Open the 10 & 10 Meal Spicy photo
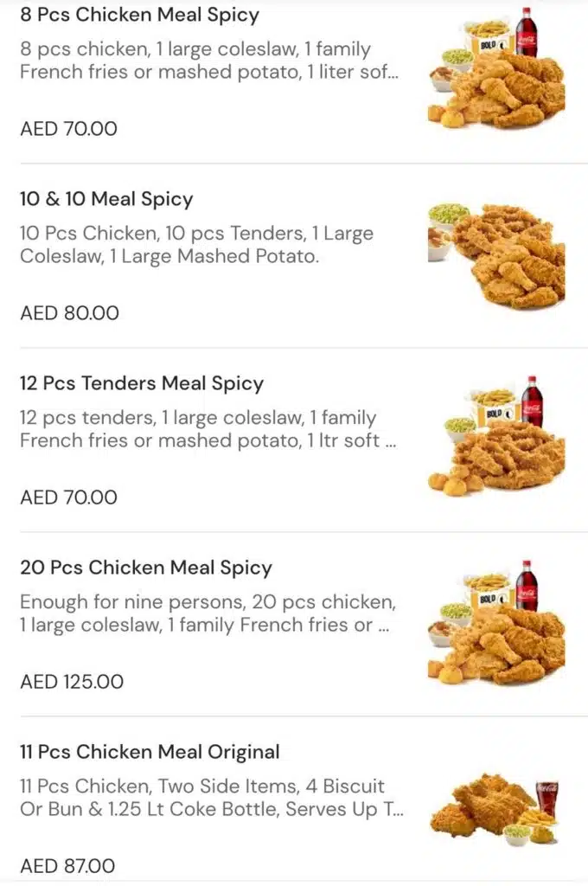 (x=496, y=256)
